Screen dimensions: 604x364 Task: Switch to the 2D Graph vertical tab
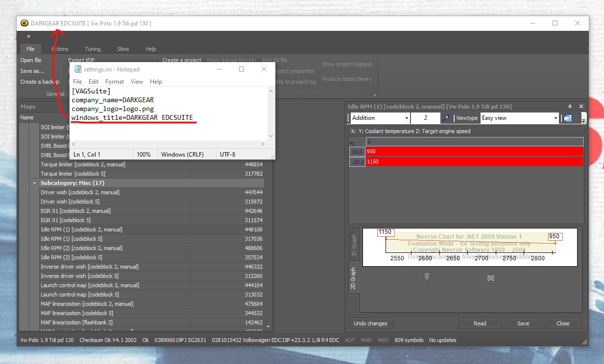[354, 278]
